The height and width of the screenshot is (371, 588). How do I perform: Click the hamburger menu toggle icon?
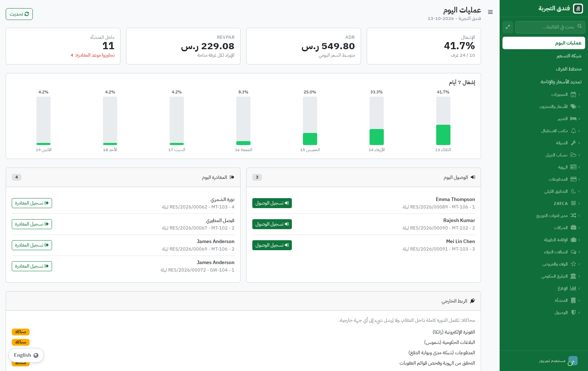pos(490,12)
